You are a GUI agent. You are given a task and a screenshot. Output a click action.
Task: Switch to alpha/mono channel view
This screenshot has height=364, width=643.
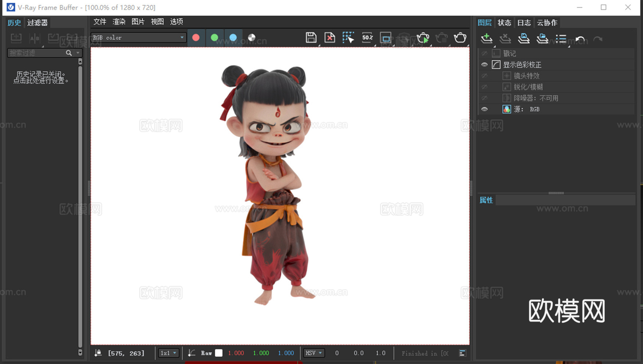pos(251,37)
